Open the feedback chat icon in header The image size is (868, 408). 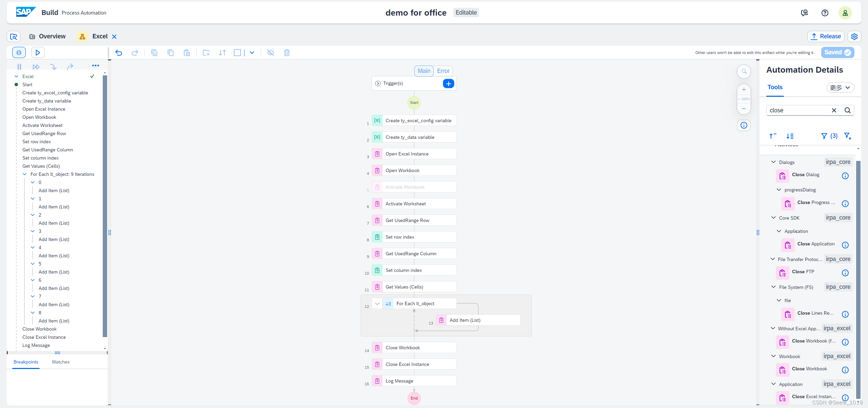pos(805,13)
